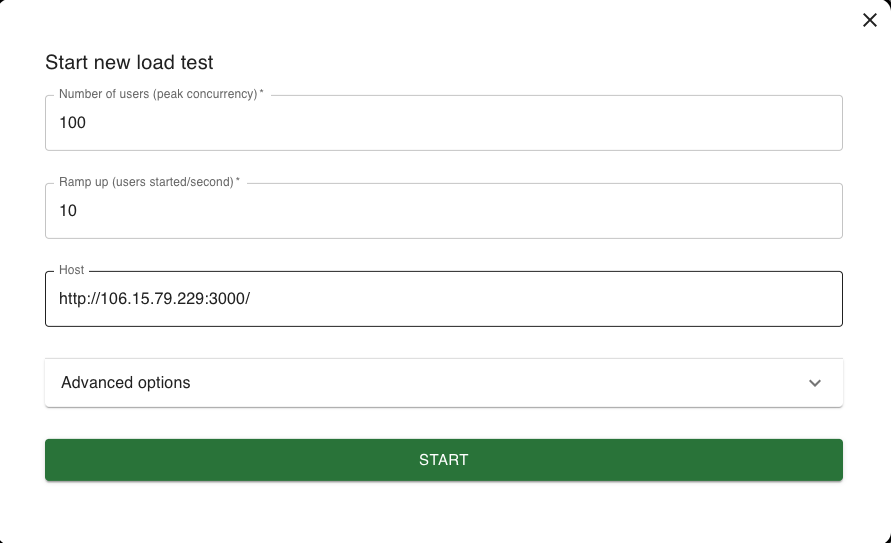The height and width of the screenshot is (543, 891).
Task: Click the http://106.15.79.229:3000/ URL text
Action: click(x=155, y=299)
